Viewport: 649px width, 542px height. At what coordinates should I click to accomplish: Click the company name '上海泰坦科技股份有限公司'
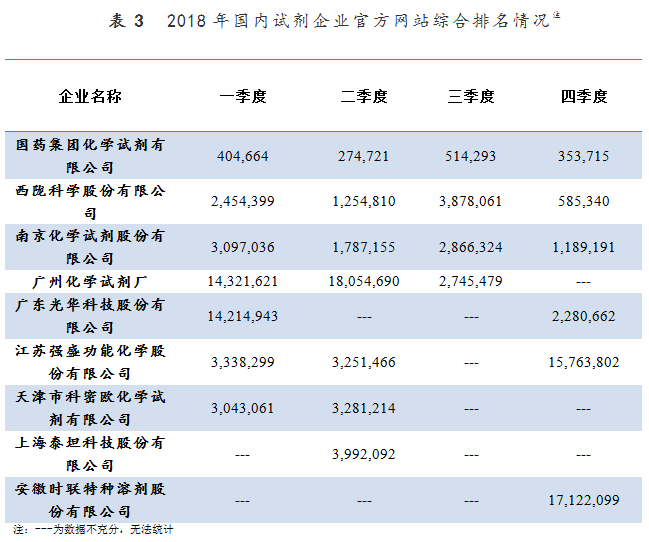pyautogui.click(x=91, y=453)
